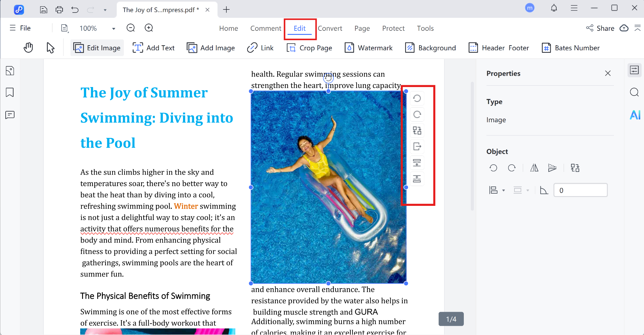Select the Edit Image tool
The image size is (644, 335).
(x=97, y=48)
